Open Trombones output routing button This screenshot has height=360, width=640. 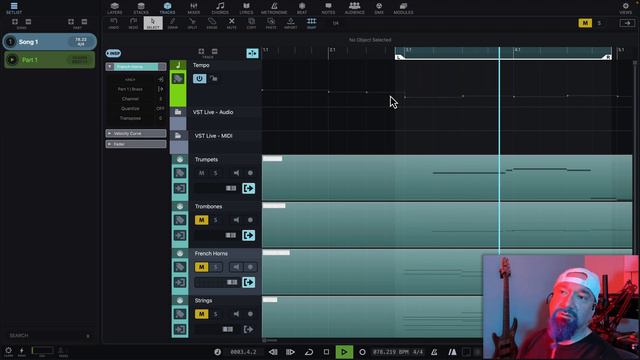(249, 235)
